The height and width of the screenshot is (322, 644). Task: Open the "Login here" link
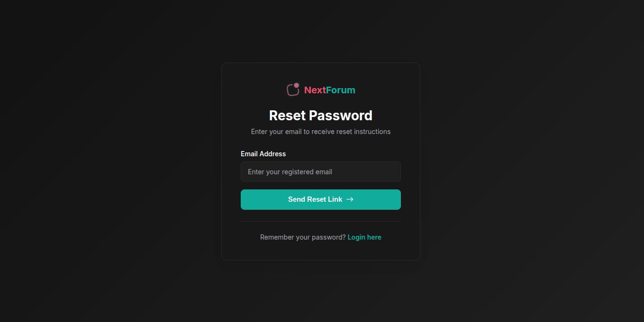point(364,237)
